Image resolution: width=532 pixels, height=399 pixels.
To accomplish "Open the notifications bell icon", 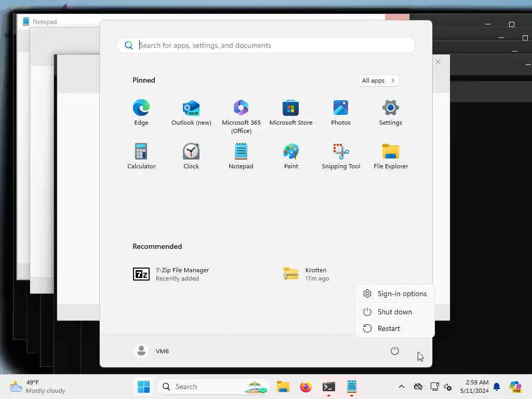I will 497,387.
